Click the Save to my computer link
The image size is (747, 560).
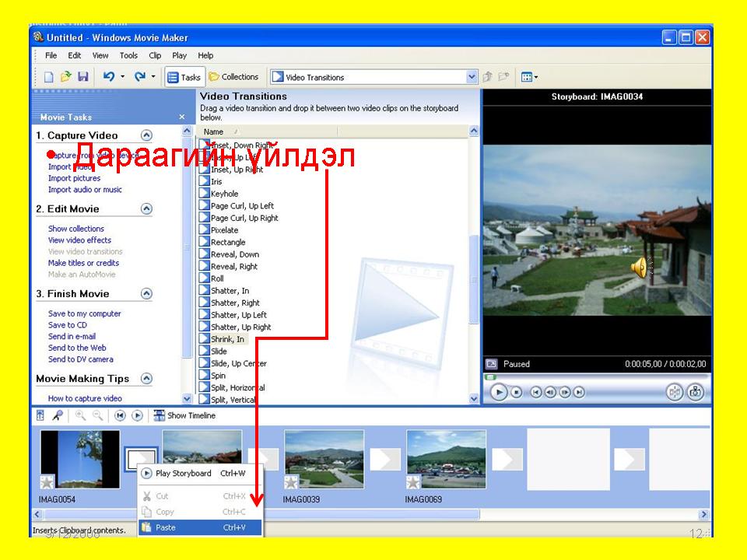pos(84,313)
